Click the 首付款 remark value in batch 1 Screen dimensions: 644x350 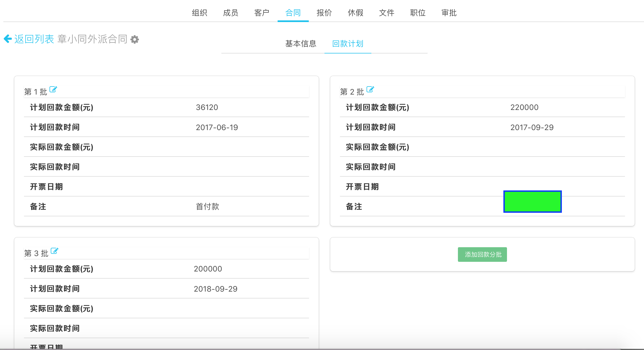click(207, 206)
